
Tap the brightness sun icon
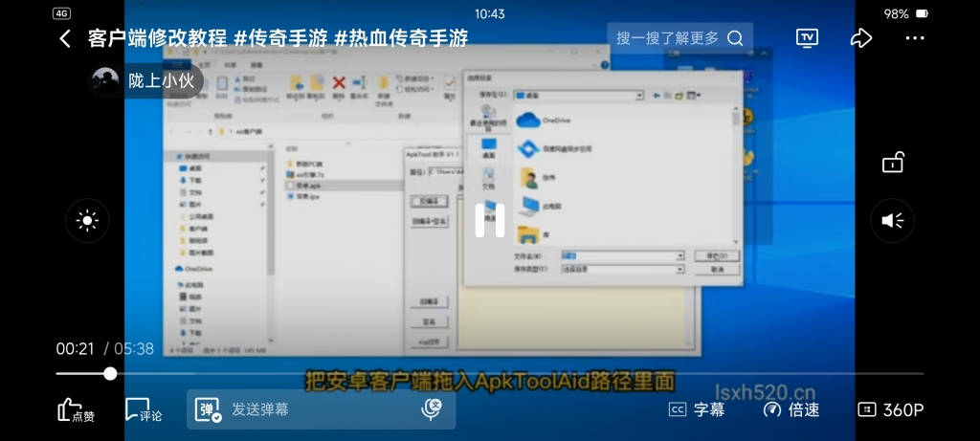coord(87,220)
